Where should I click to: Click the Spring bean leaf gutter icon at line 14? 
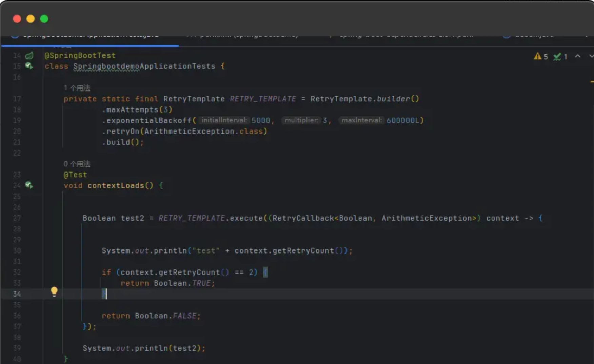tap(29, 55)
